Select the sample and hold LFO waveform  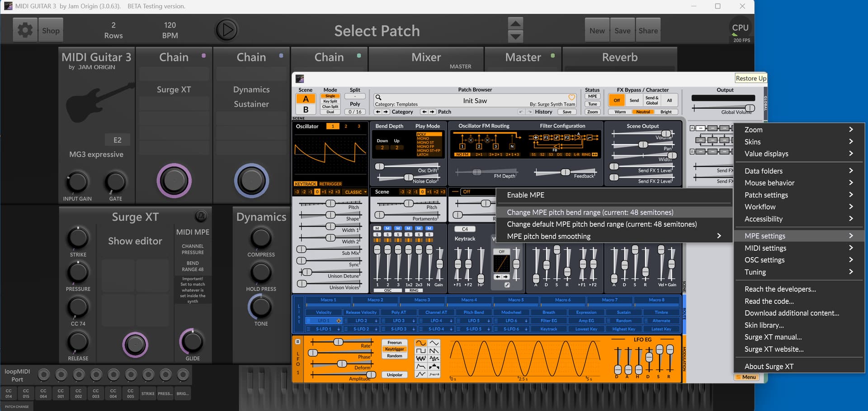click(x=434, y=359)
